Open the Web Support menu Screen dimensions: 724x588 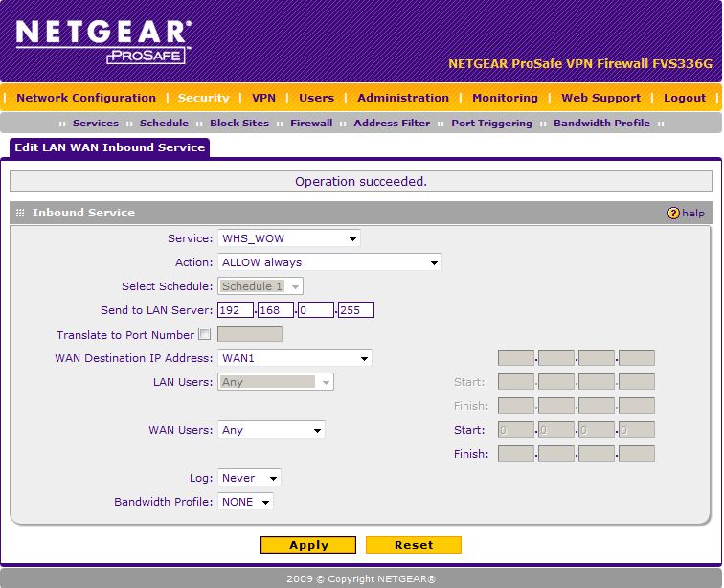[601, 98]
